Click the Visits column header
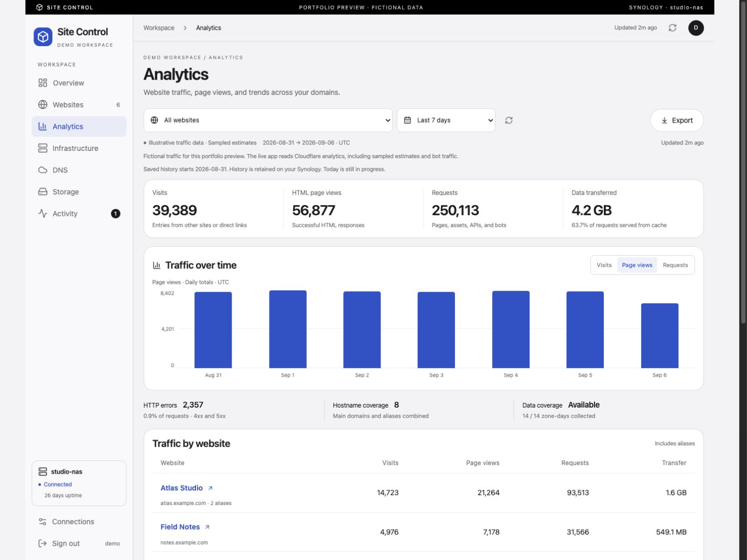The height and width of the screenshot is (560, 747). pyautogui.click(x=390, y=463)
